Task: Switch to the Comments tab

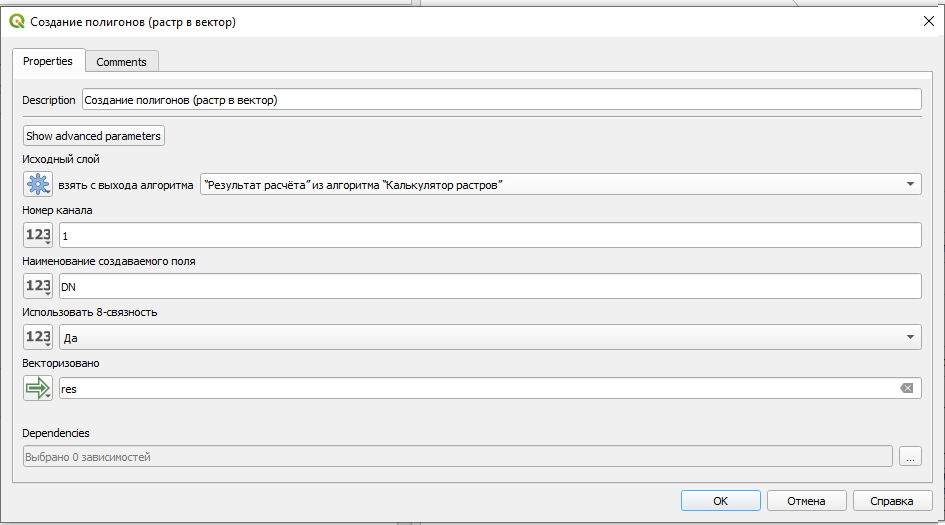Action: point(121,61)
